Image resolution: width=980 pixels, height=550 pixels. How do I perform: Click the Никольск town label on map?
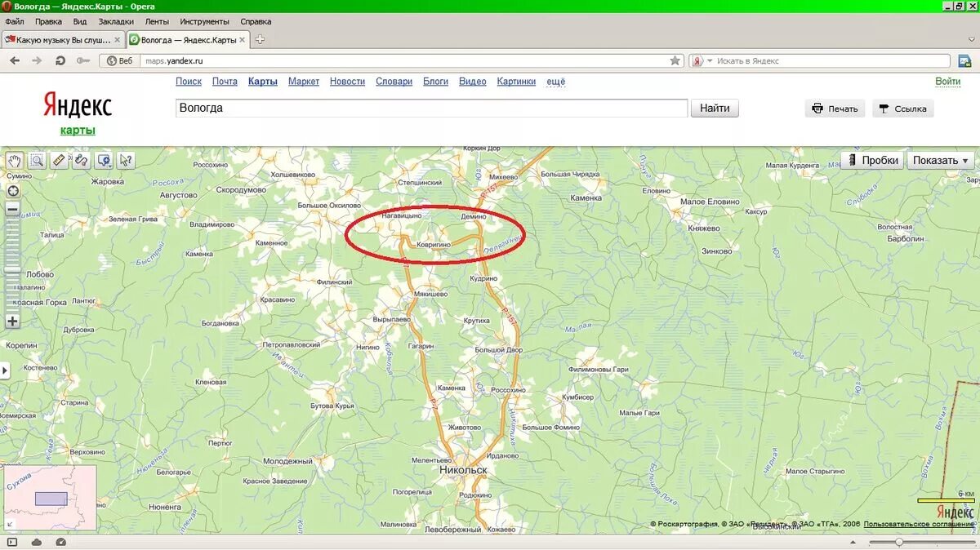click(463, 471)
